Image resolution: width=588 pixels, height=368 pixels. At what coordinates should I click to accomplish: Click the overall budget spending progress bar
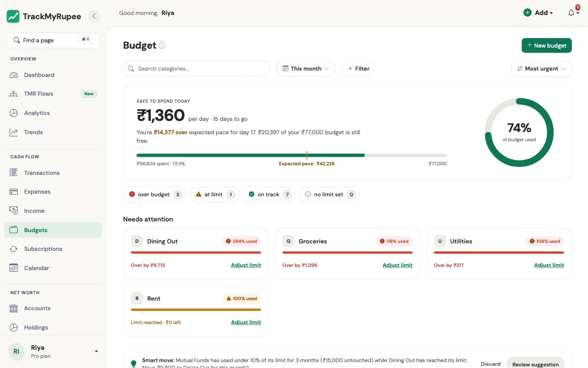click(292, 155)
